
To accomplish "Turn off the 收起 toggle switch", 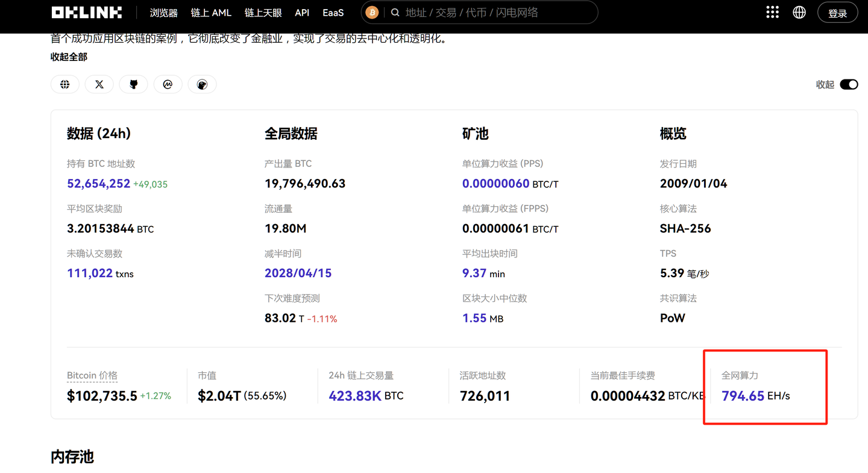I will [849, 84].
